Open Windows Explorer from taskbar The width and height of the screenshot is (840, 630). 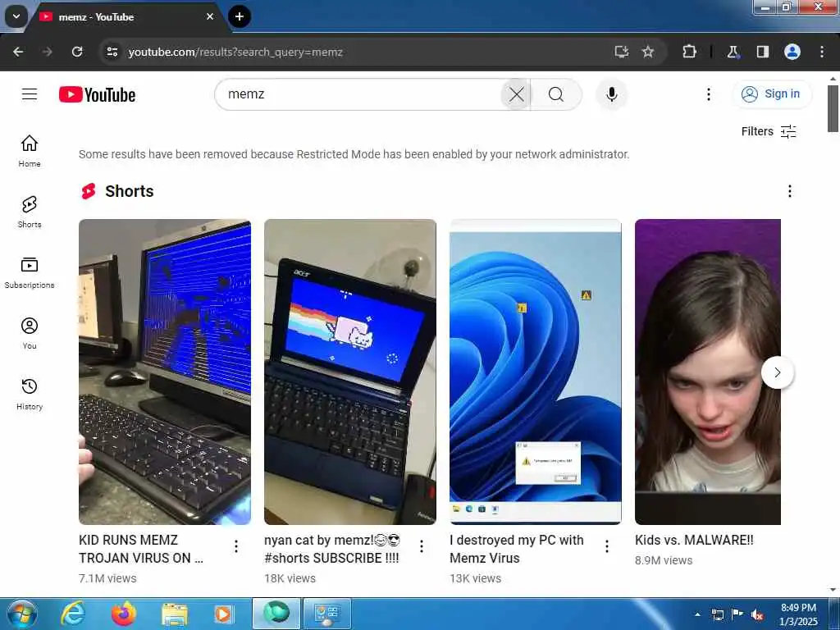pos(175,614)
